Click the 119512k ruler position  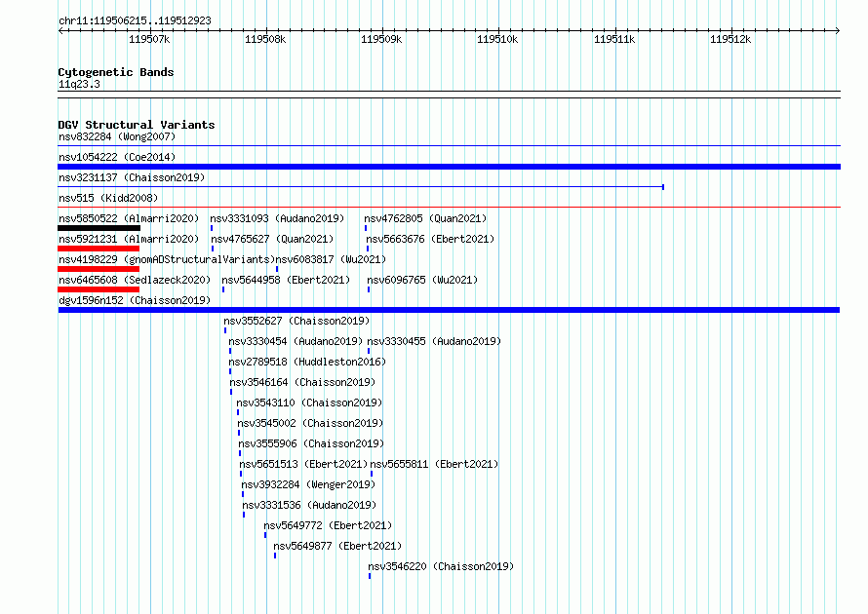(x=730, y=39)
